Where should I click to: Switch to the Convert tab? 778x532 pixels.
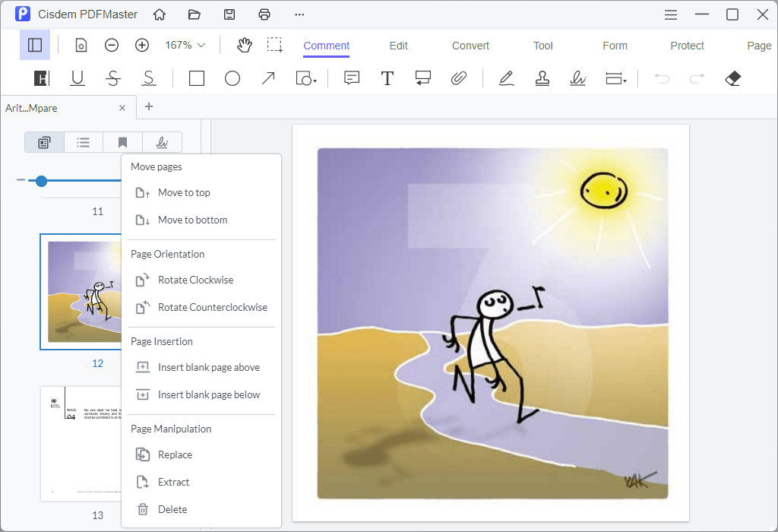point(470,46)
